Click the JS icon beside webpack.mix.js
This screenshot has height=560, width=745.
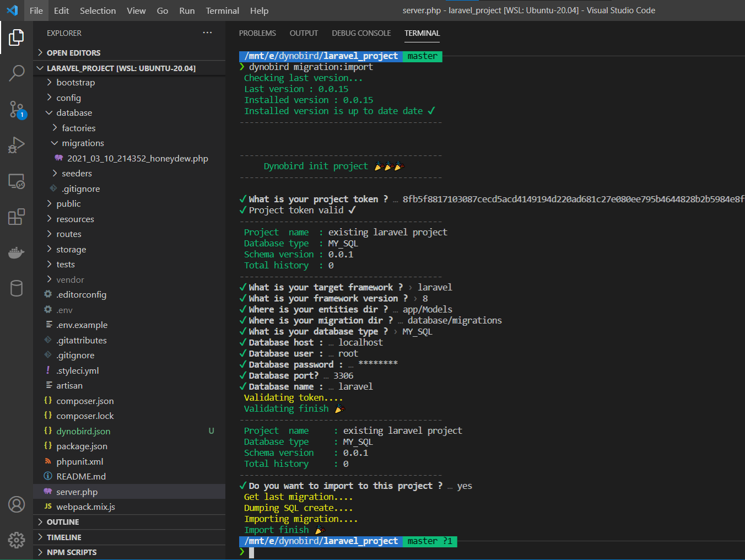(x=48, y=507)
